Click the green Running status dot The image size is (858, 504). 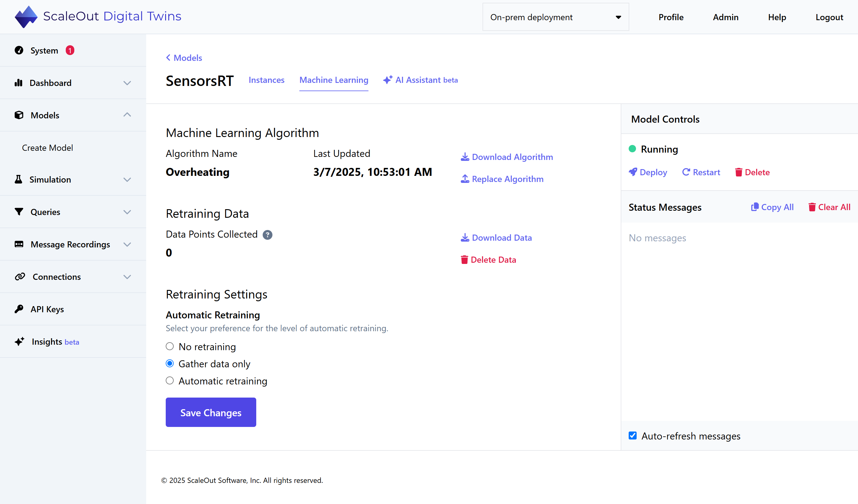(632, 149)
